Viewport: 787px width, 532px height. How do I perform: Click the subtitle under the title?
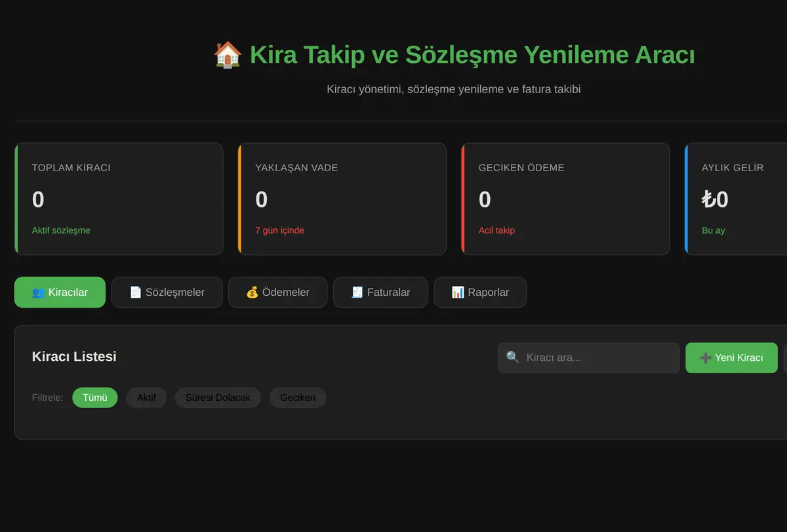coord(454,89)
